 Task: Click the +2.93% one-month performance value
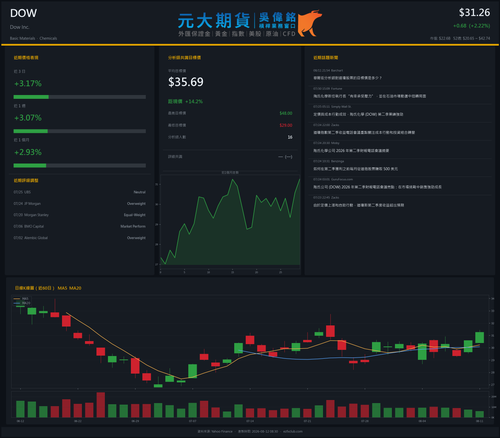(x=28, y=152)
